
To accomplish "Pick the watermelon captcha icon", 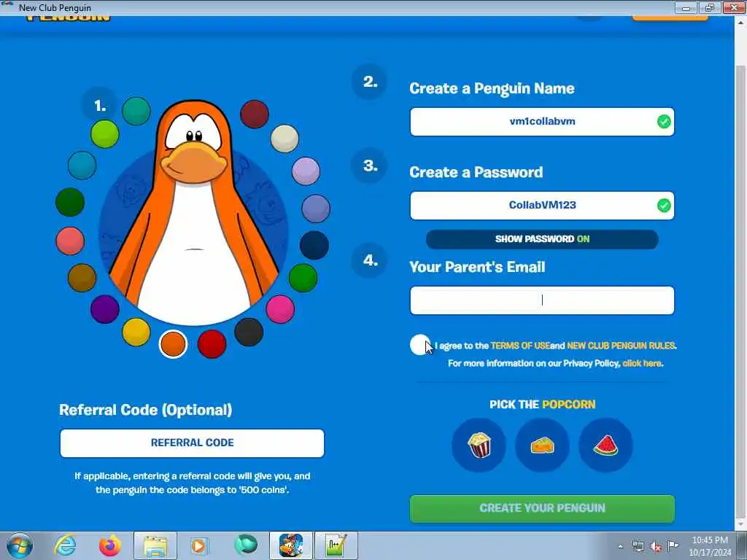I will point(605,446).
